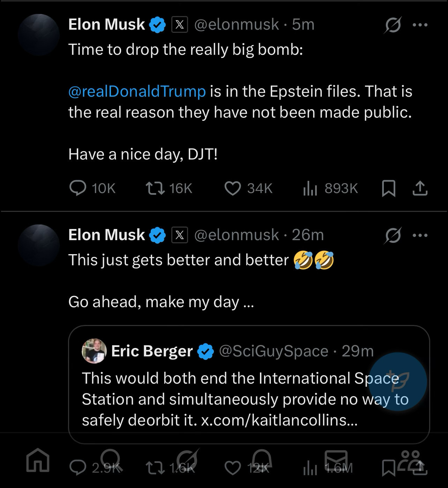Open Grok icon on the 5m post
The height and width of the screenshot is (488, 448).
(393, 25)
